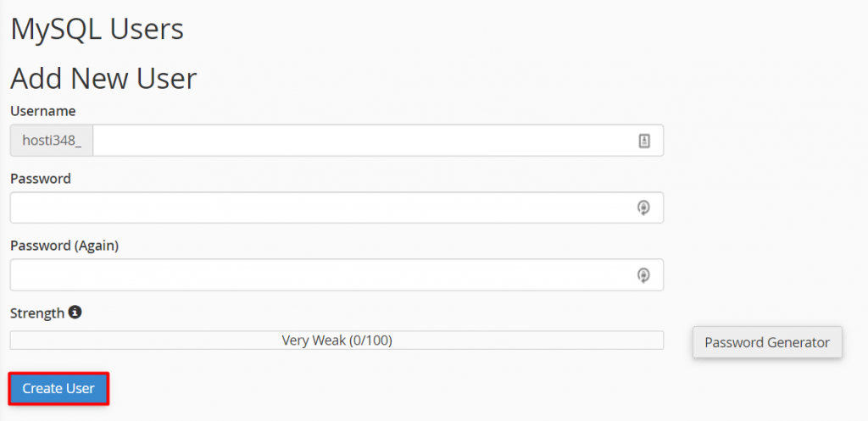
Task: Click into the Password input box
Action: 322,208
